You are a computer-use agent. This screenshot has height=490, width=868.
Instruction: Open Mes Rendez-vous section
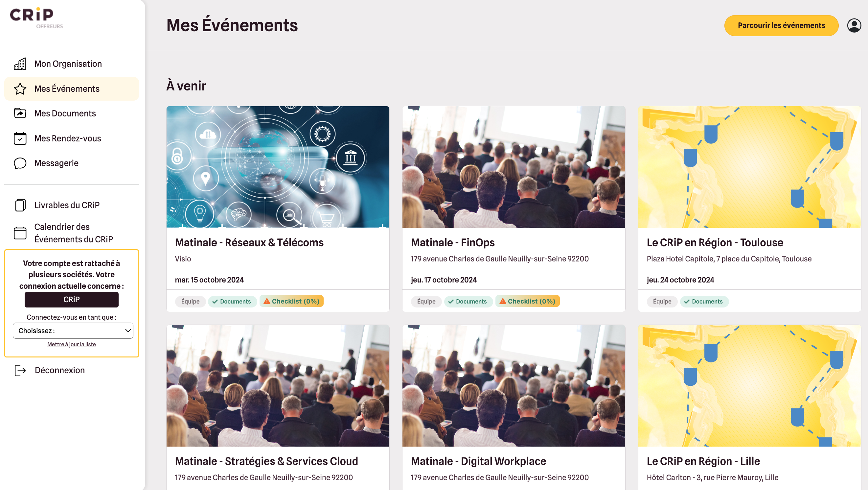pyautogui.click(x=71, y=138)
